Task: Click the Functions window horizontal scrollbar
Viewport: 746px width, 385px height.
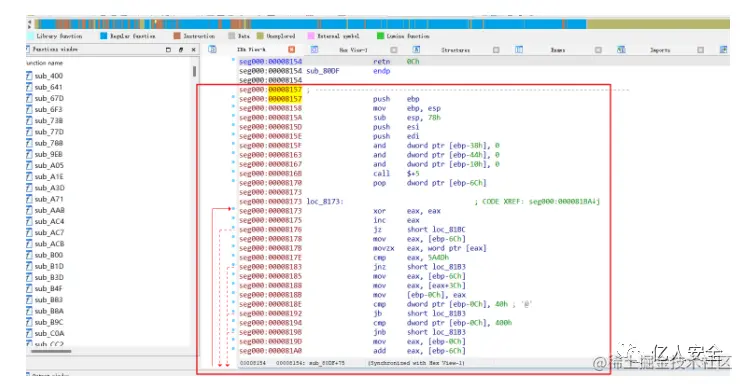Action: coord(51,351)
